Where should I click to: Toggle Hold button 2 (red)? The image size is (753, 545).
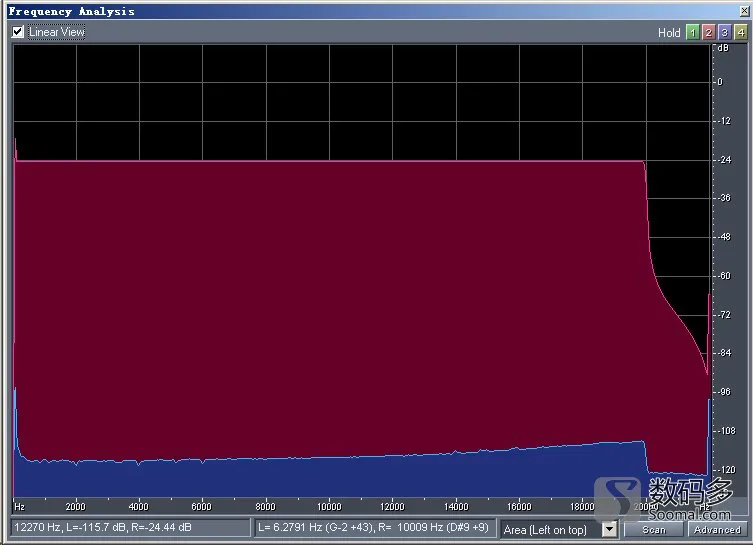pos(708,32)
